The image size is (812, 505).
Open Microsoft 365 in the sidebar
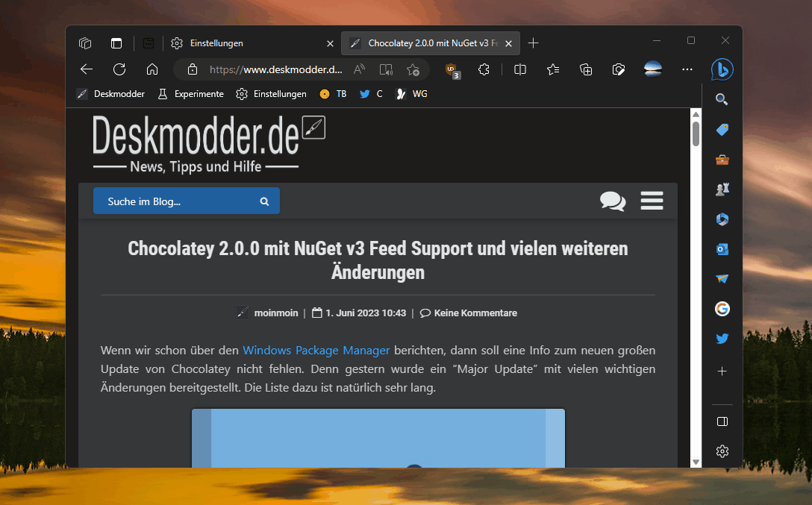(722, 219)
